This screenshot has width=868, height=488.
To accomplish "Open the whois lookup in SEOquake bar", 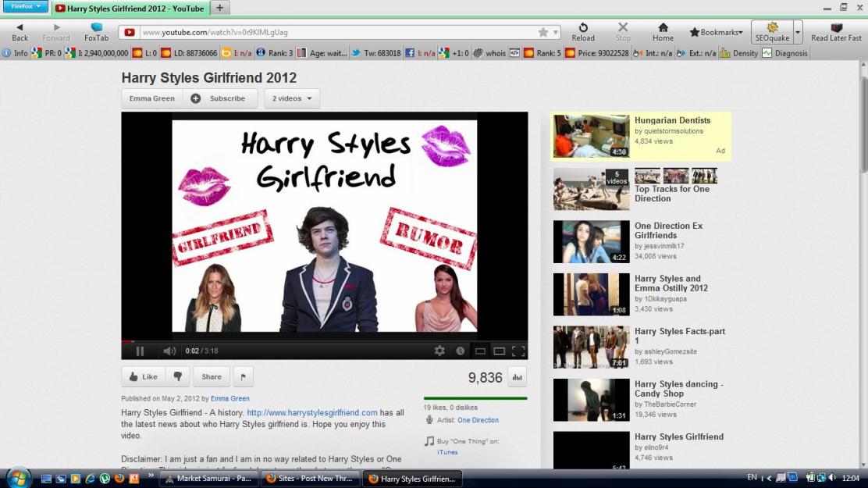I will [489, 53].
